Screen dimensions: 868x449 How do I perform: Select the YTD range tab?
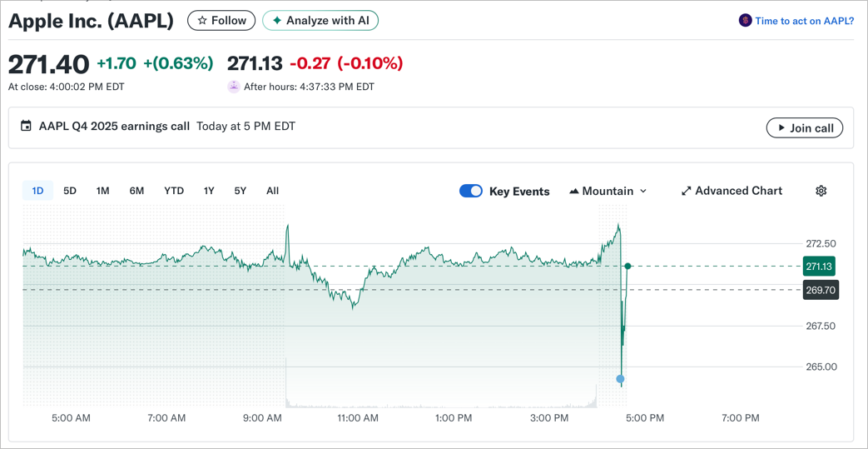pos(173,191)
